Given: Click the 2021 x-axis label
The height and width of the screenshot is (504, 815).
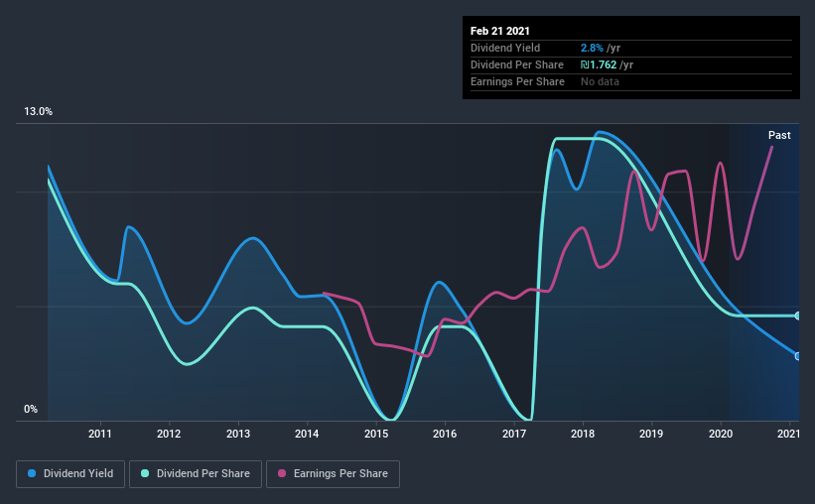Looking at the screenshot, I should (788, 434).
